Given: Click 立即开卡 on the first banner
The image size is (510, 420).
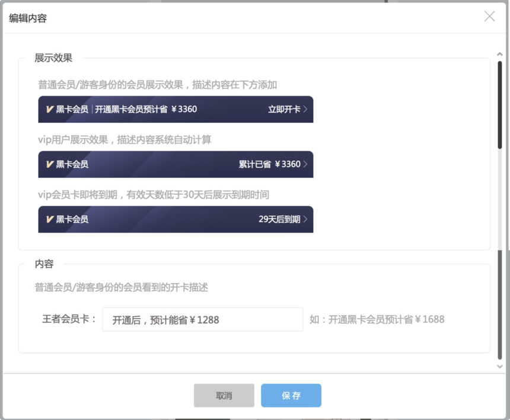Looking at the screenshot, I should coord(284,109).
